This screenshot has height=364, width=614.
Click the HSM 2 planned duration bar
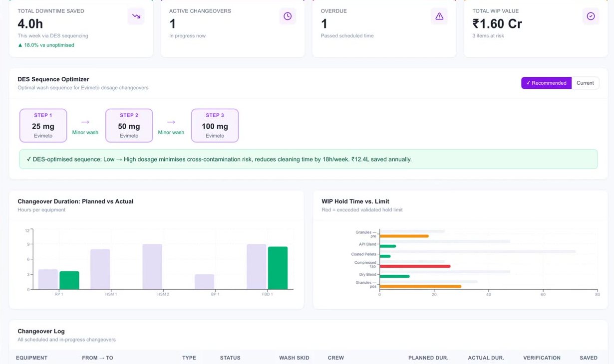pyautogui.click(x=152, y=267)
